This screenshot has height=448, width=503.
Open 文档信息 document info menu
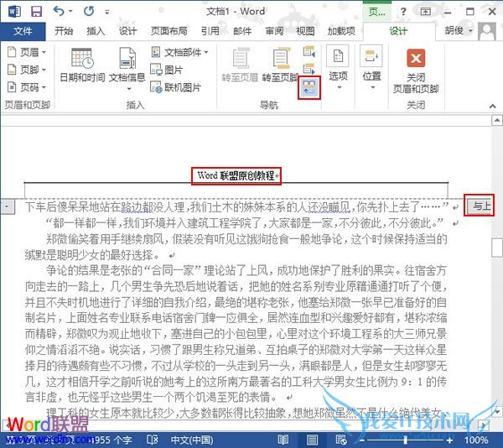point(127,69)
